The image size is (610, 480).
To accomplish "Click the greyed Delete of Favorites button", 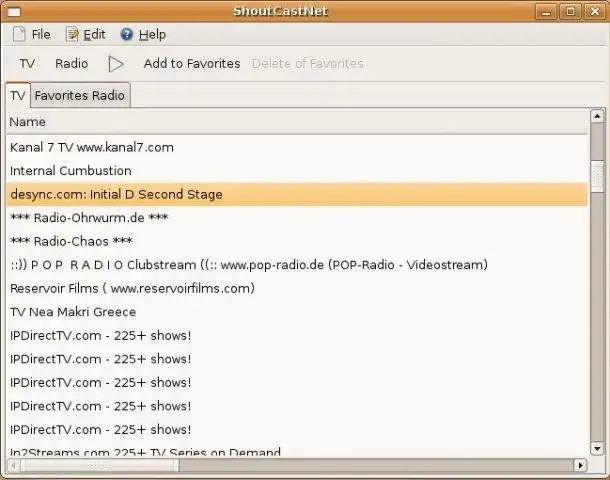I will (307, 63).
